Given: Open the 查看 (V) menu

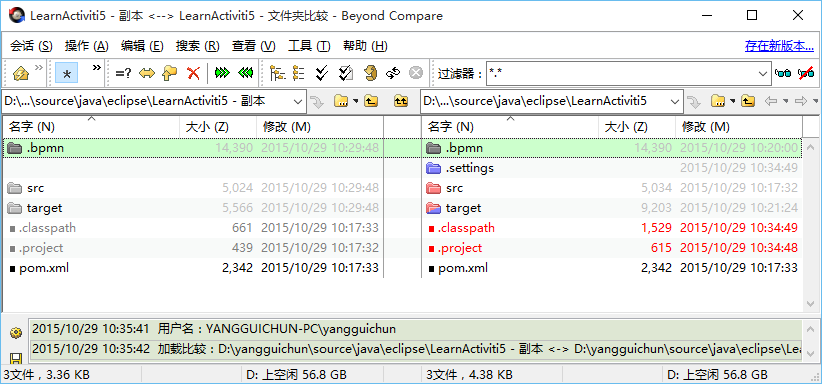Looking at the screenshot, I should click(x=254, y=46).
